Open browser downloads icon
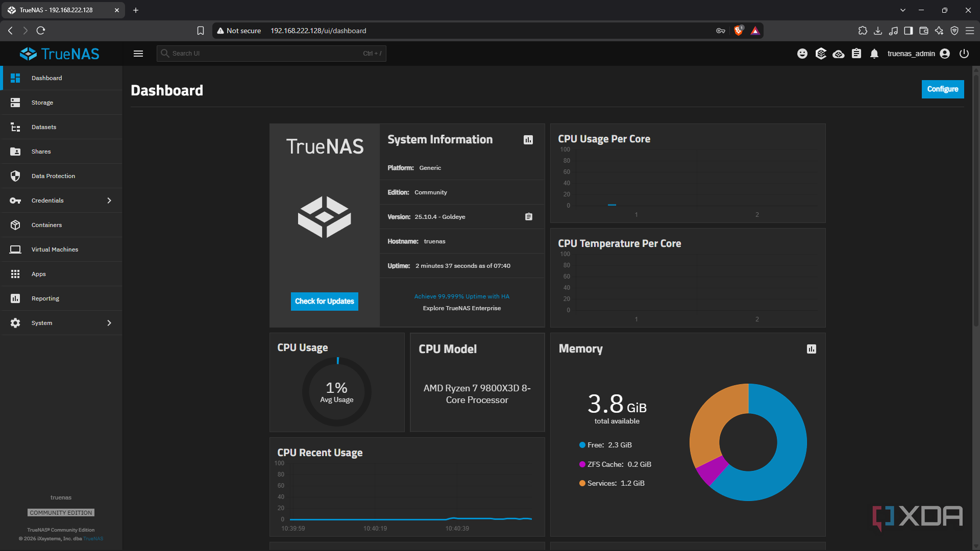The image size is (980, 551). pyautogui.click(x=878, y=31)
